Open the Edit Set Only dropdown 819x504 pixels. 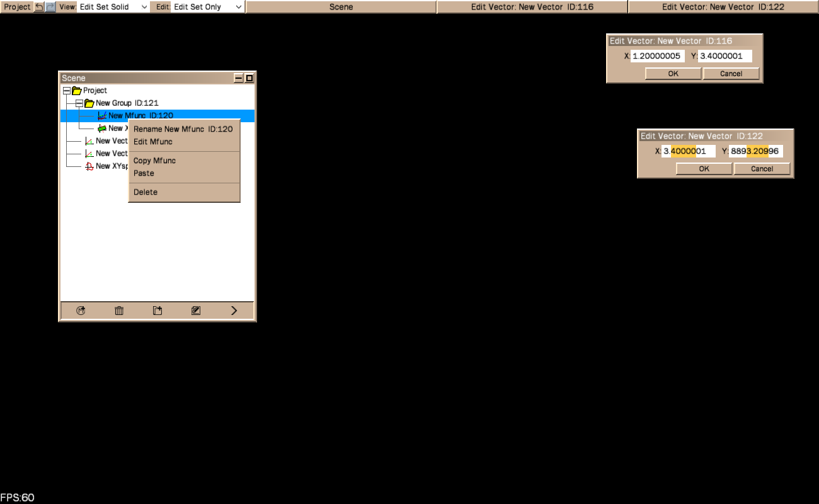(x=207, y=7)
